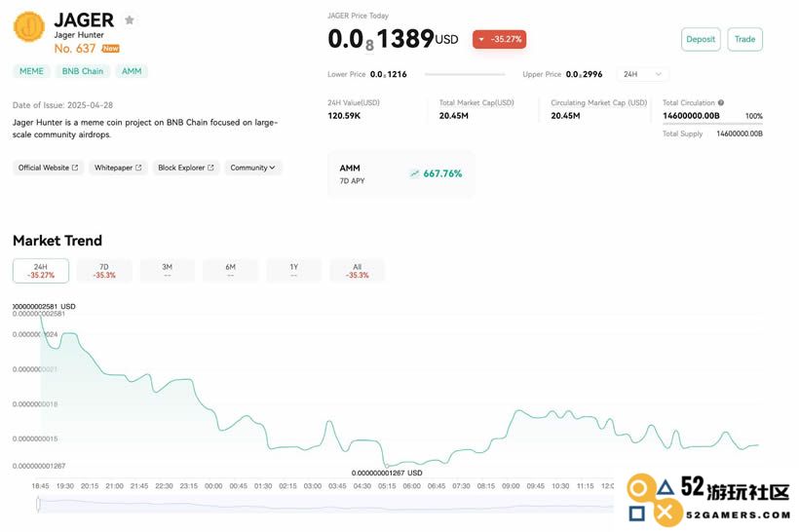The width and height of the screenshot is (799, 532).
Task: Open the 24H price range dropdown
Action: (x=642, y=74)
